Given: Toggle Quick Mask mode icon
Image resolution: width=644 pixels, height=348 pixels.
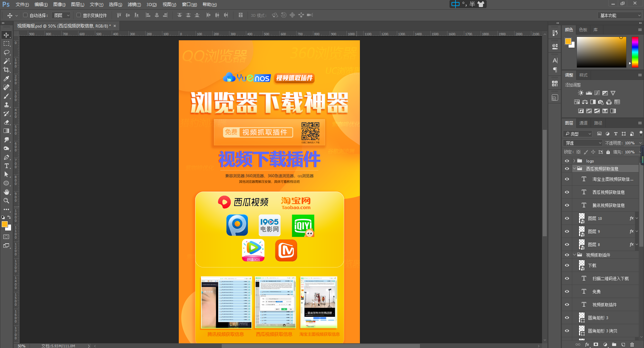Looking at the screenshot, I should coord(6,237).
